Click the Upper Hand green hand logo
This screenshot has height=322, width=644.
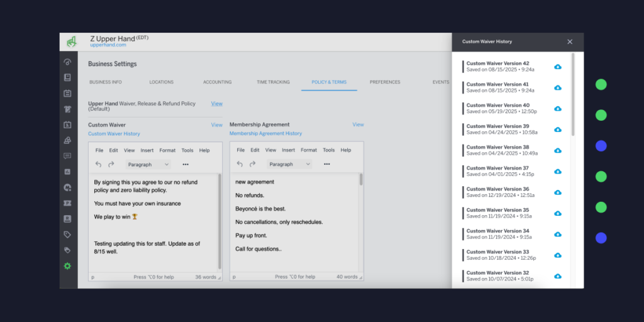click(x=72, y=42)
